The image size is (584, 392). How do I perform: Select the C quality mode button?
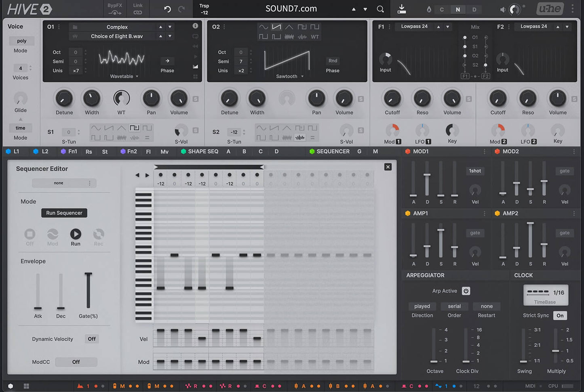pos(442,9)
